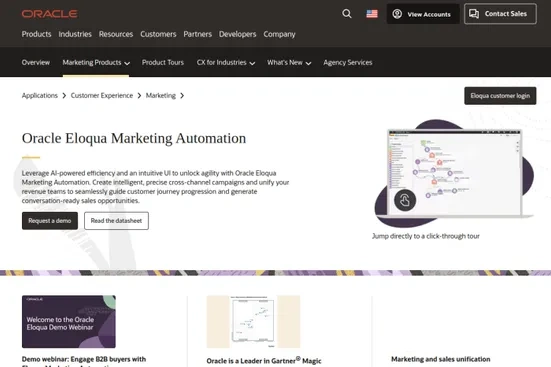
Task: Open the Eloqua campaign canvas laptop image
Action: point(454,173)
